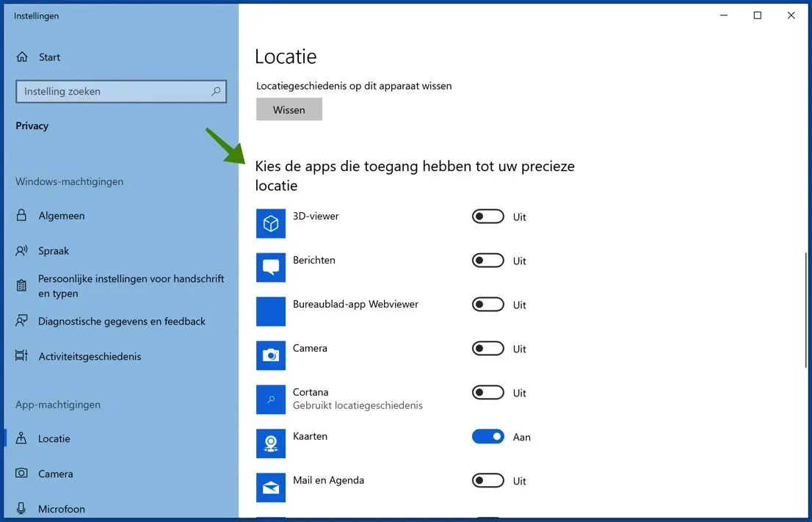Click the Start home icon
812x522 pixels.
(22, 57)
